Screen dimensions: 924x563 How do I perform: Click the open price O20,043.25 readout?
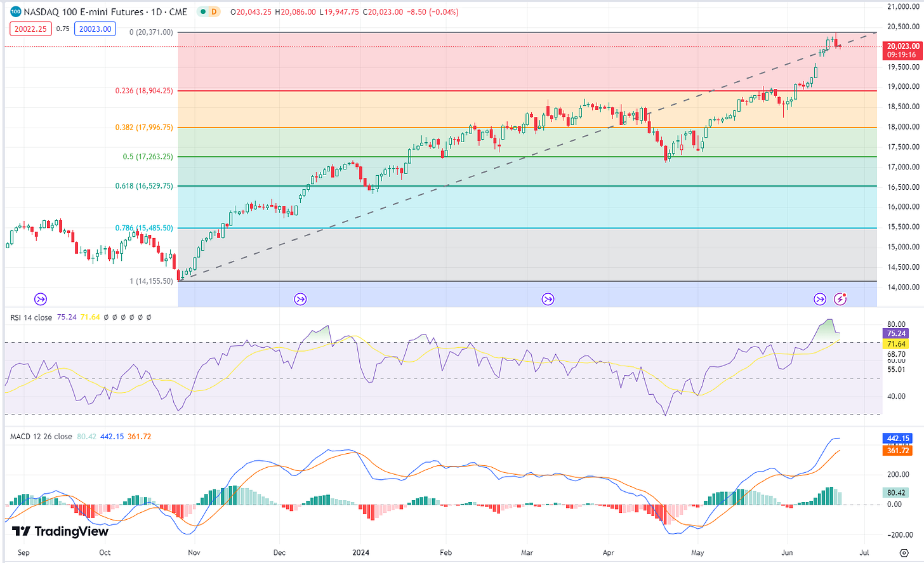[x=251, y=12]
